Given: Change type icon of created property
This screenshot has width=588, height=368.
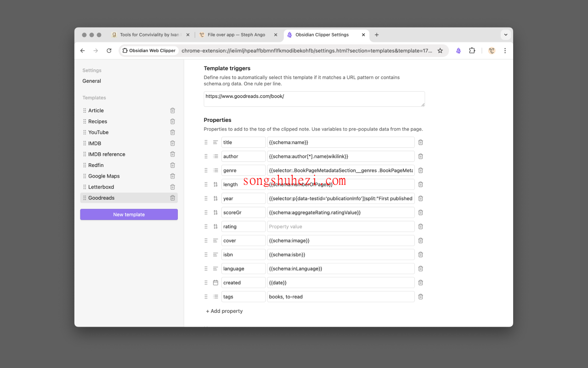Looking at the screenshot, I should (x=215, y=282).
